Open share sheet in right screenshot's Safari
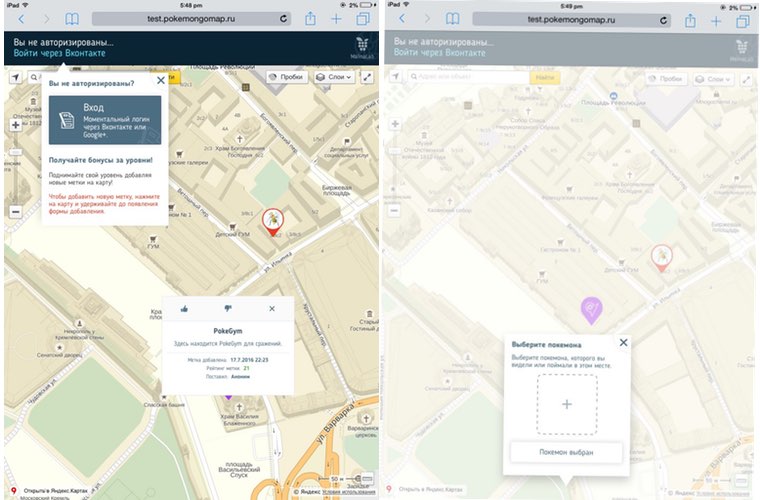 tap(690, 20)
